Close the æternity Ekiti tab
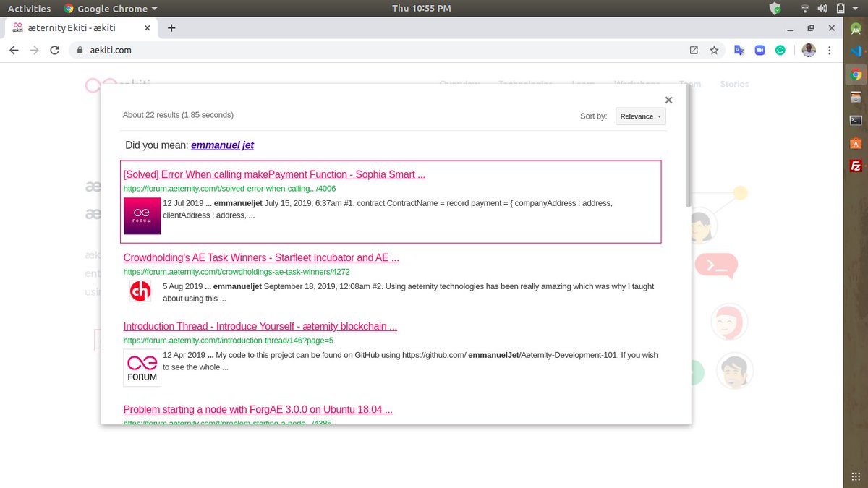The width and height of the screenshot is (868, 488). coord(148,28)
